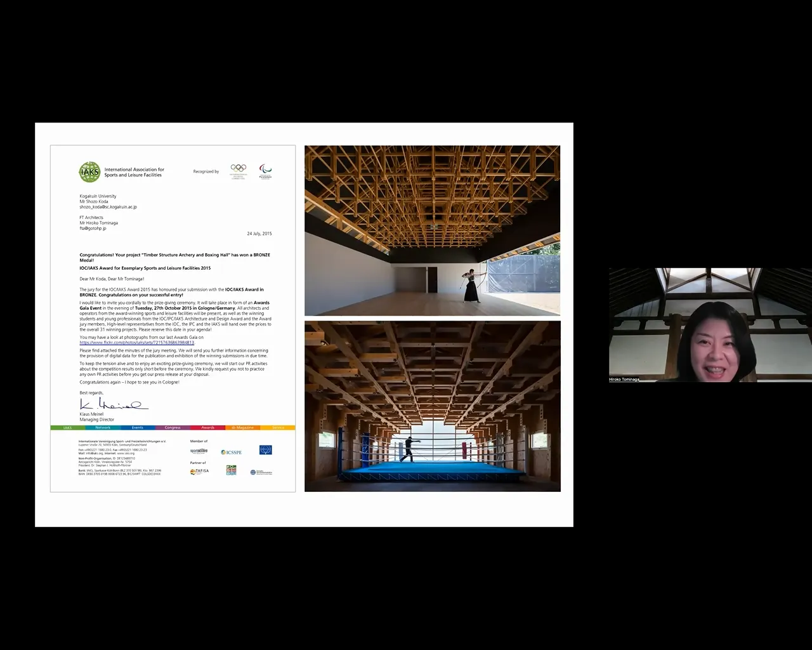The width and height of the screenshot is (812, 650).
Task: Select the yellow Service footer tab
Action: point(278,428)
